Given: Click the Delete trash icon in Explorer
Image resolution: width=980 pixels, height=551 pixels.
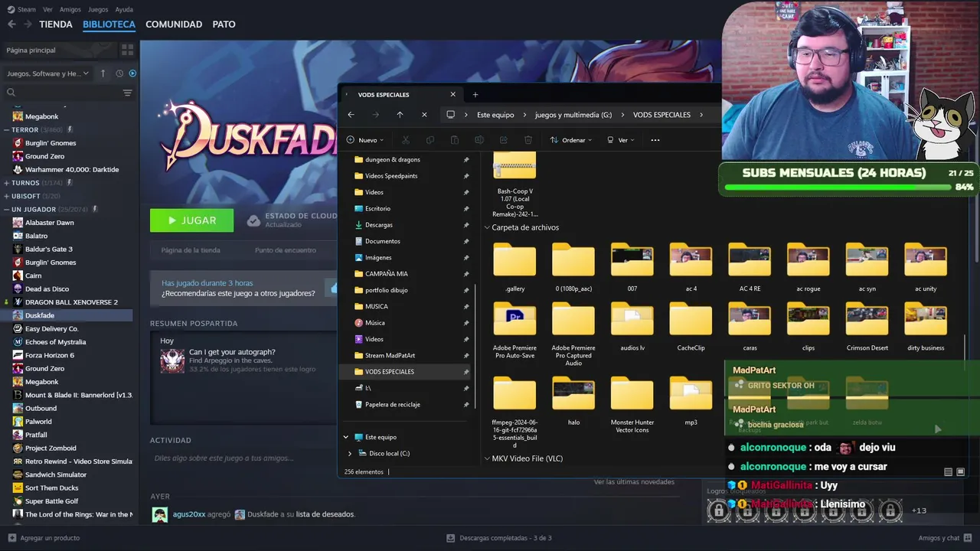Looking at the screenshot, I should tap(528, 140).
